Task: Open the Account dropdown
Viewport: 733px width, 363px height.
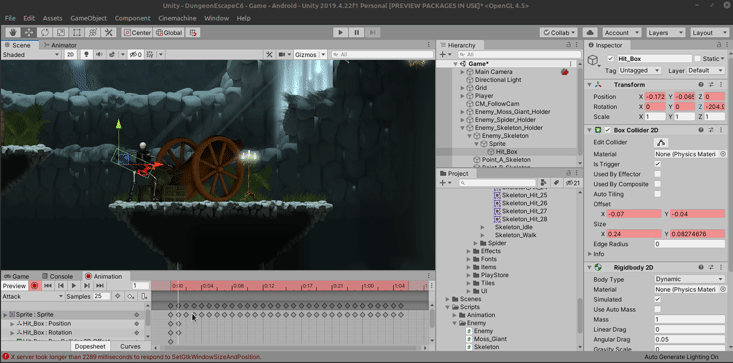Action: point(622,33)
